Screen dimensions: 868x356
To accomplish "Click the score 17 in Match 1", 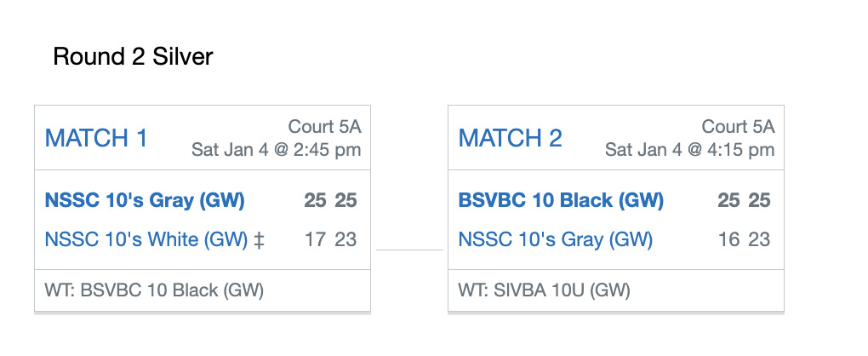I will tap(315, 239).
